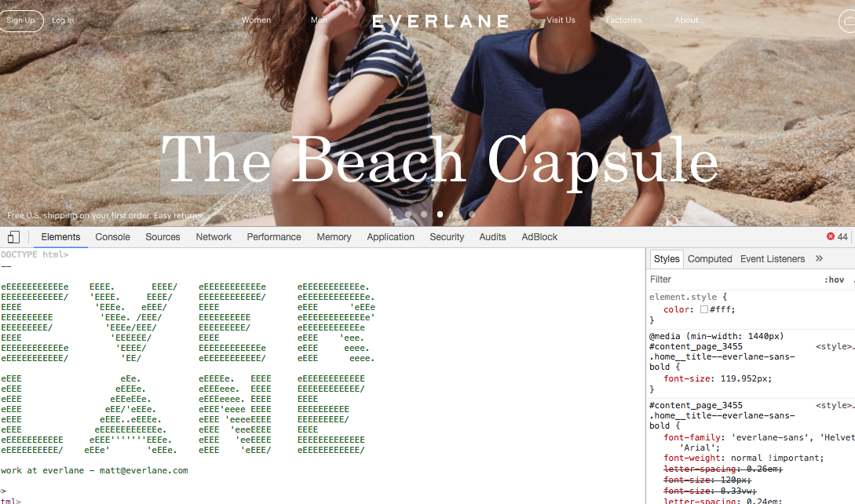The width and height of the screenshot is (855, 504).
Task: Open the Sources panel
Action: 163,236
